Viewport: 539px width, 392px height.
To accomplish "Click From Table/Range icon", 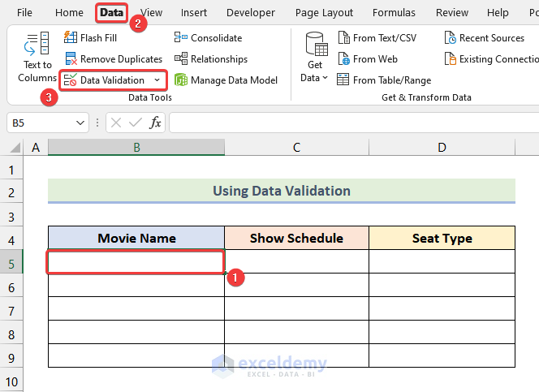I will [344, 80].
